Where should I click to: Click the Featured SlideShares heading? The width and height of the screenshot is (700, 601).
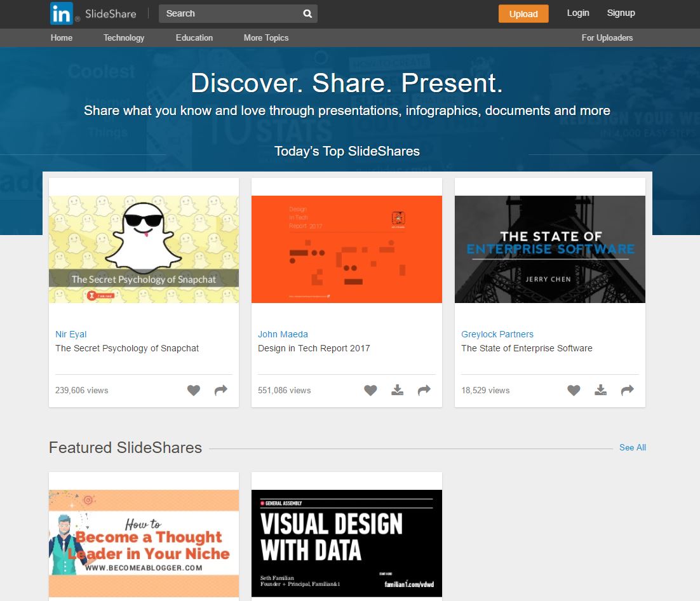(x=125, y=447)
